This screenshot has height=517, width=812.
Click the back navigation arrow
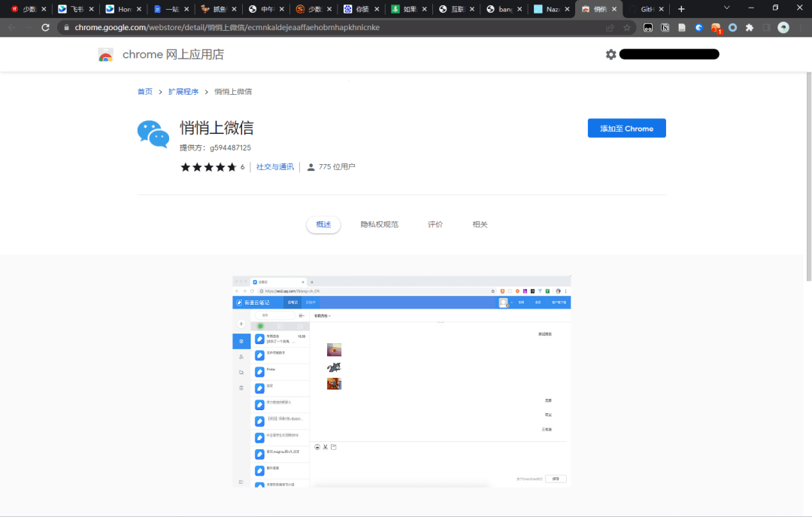point(13,26)
